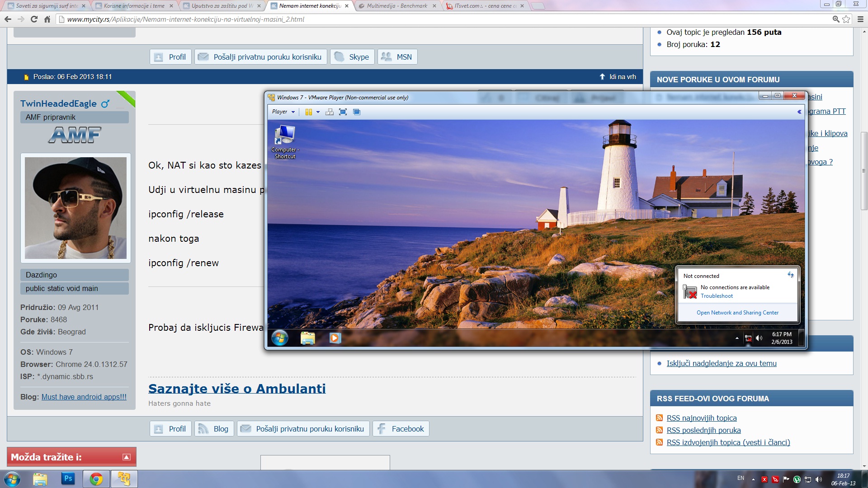
Task: Open Photoshop from host taskbar
Action: [x=68, y=479]
